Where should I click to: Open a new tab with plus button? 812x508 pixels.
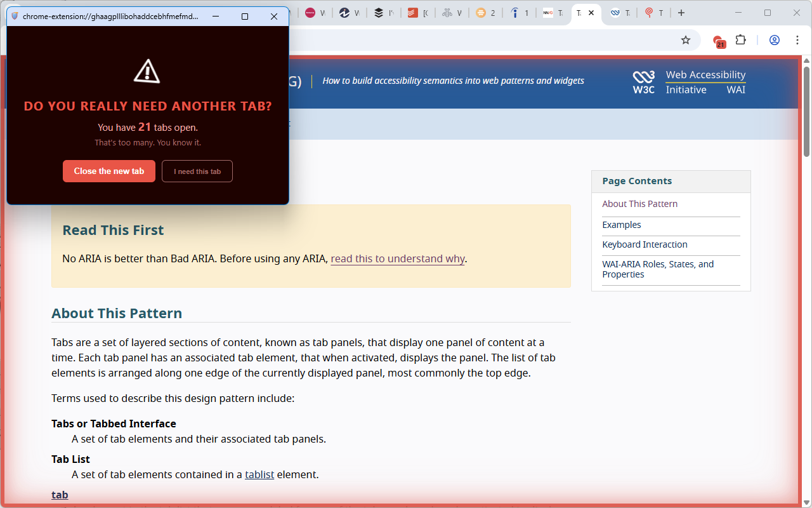click(x=681, y=13)
